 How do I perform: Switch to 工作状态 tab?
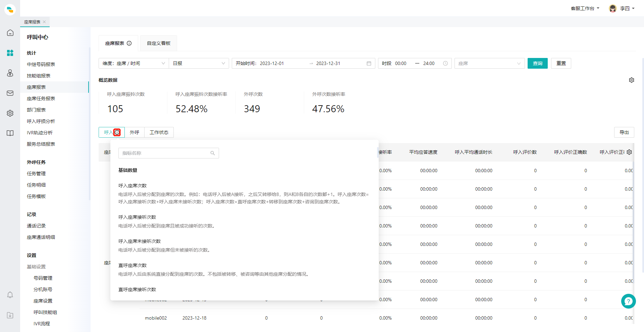coord(159,132)
